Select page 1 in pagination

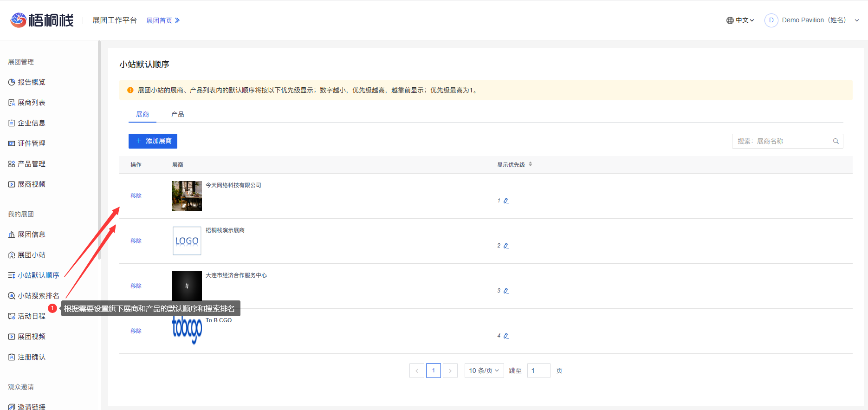point(434,371)
